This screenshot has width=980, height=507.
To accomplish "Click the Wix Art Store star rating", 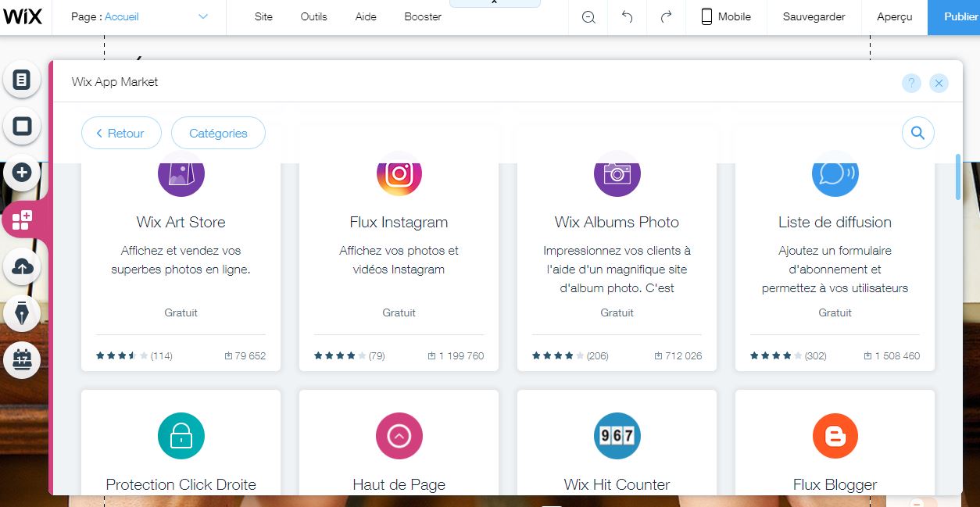I will 122,355.
